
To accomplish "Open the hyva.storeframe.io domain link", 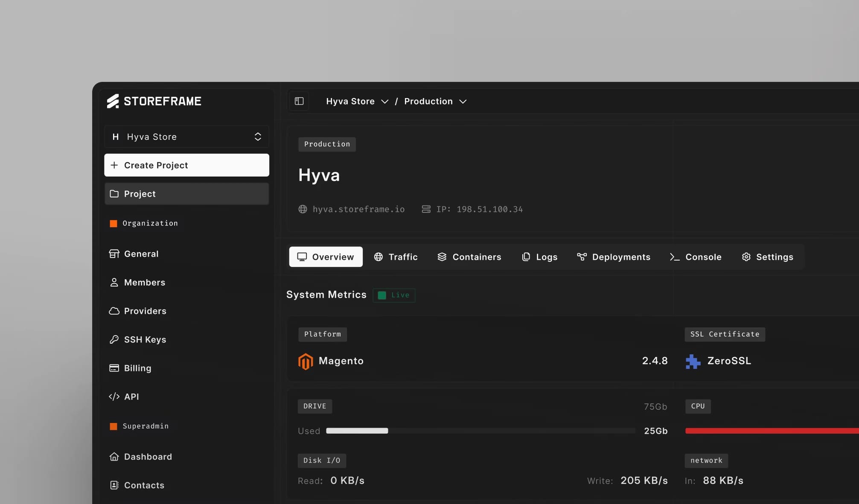I will (358, 209).
